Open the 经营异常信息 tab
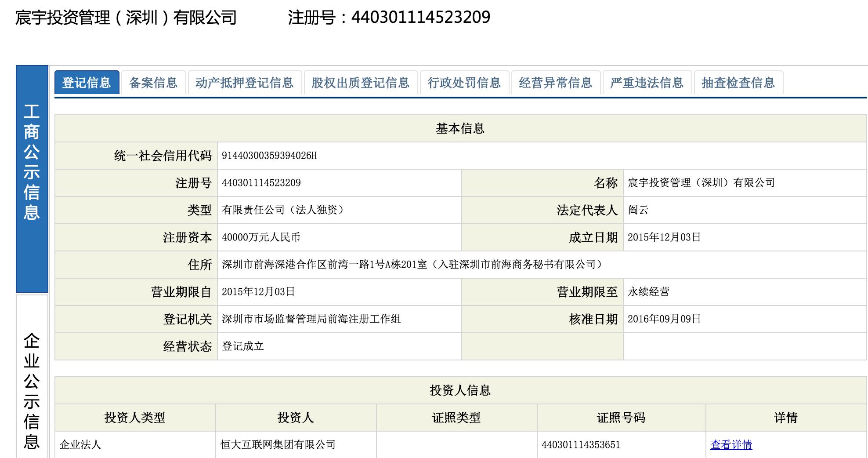868x458 pixels. (557, 82)
